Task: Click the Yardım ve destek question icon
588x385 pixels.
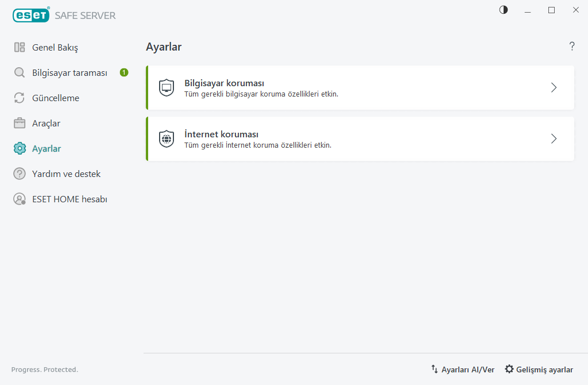Action: pyautogui.click(x=20, y=174)
